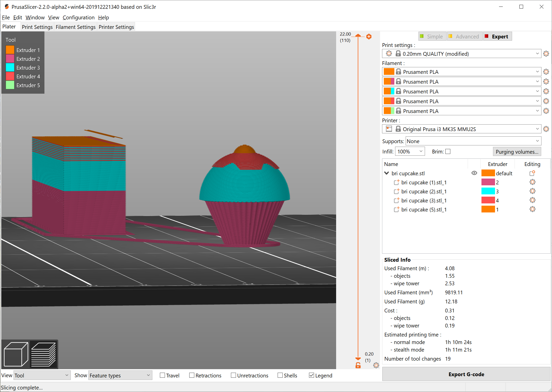Switch to the 3D editor view cube icon
The width and height of the screenshot is (552, 392).
pyautogui.click(x=16, y=354)
